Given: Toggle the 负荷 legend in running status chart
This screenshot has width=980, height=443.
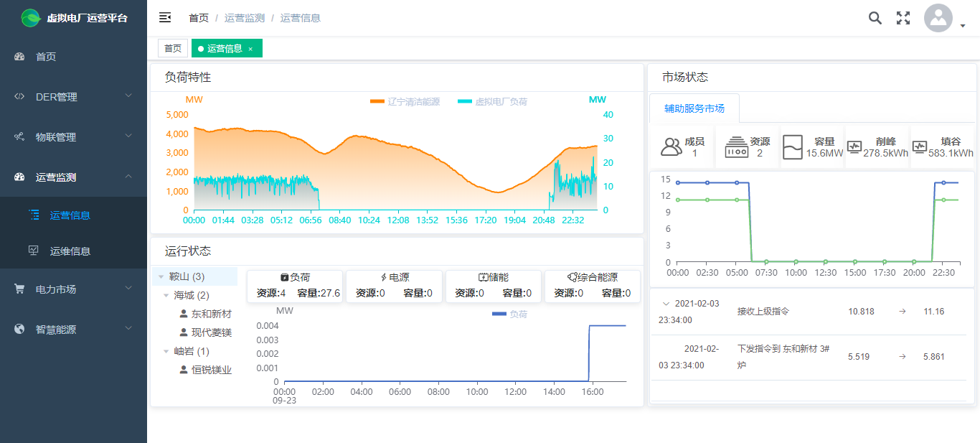Looking at the screenshot, I should (509, 314).
